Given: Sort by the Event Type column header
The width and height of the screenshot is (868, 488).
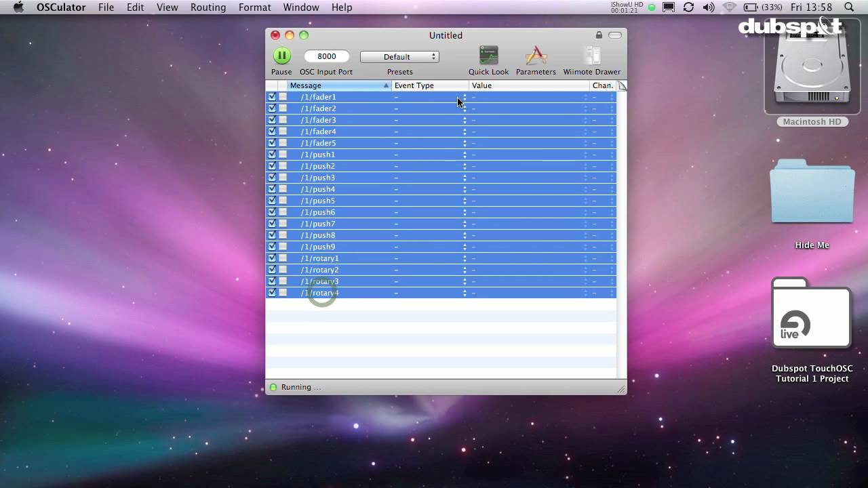Looking at the screenshot, I should point(431,85).
